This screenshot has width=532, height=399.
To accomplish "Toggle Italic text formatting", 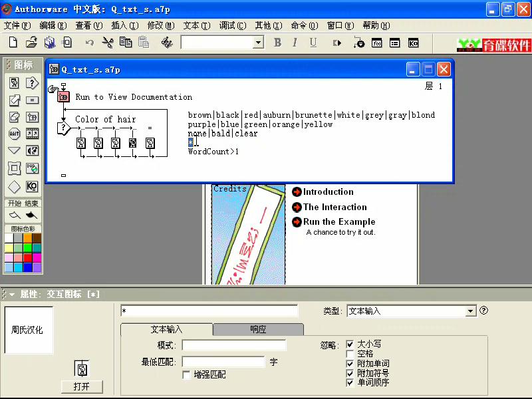I will 295,43.
